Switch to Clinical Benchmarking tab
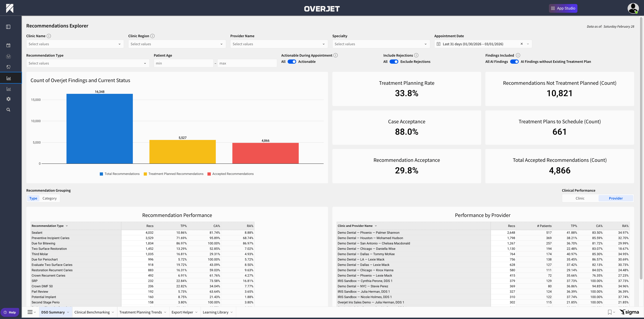Image resolution: width=644 pixels, height=319 pixels. 92,312
